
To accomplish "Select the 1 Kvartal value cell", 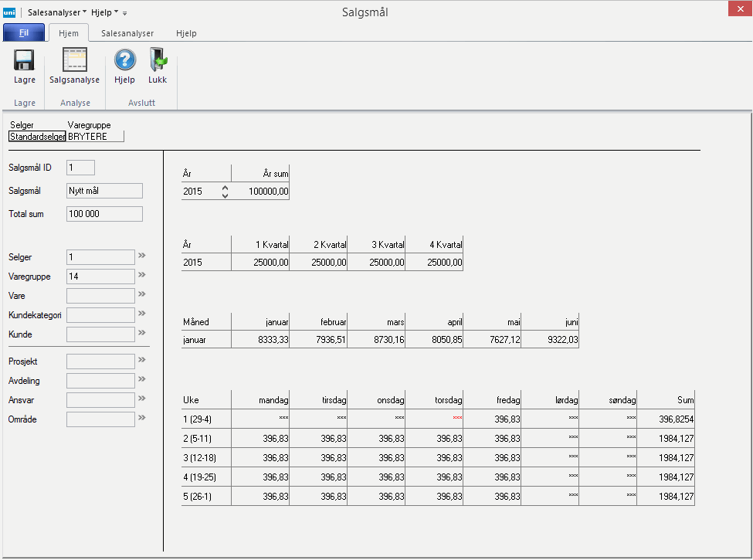I will (260, 263).
